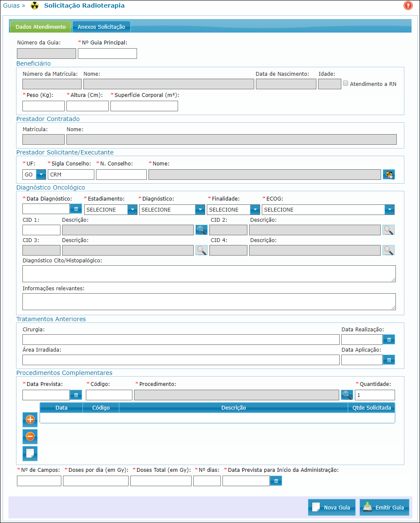
Task: Expand the ECOG dropdown
Action: click(x=389, y=210)
